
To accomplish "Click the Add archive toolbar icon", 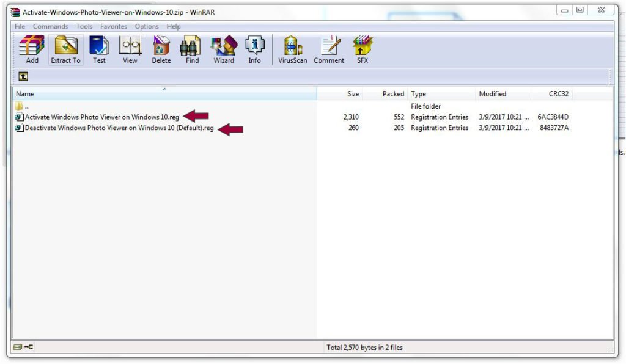I will coord(32,49).
